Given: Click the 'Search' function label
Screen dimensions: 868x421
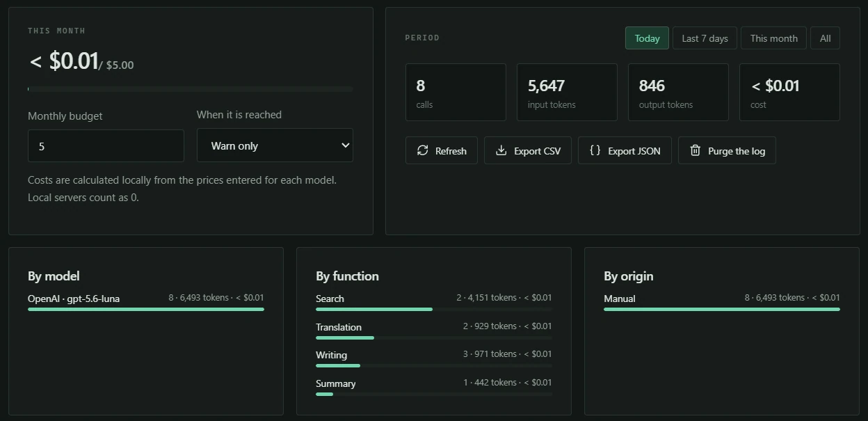Looking at the screenshot, I should (330, 299).
